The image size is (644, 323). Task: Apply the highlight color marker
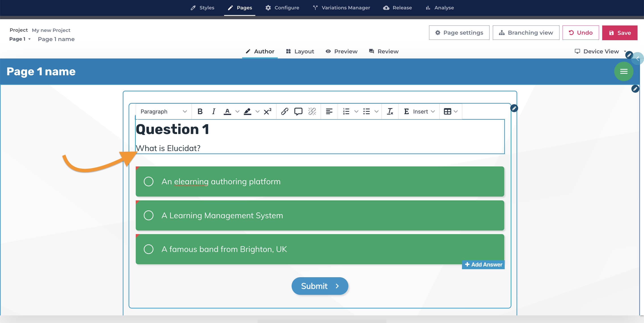click(x=247, y=111)
